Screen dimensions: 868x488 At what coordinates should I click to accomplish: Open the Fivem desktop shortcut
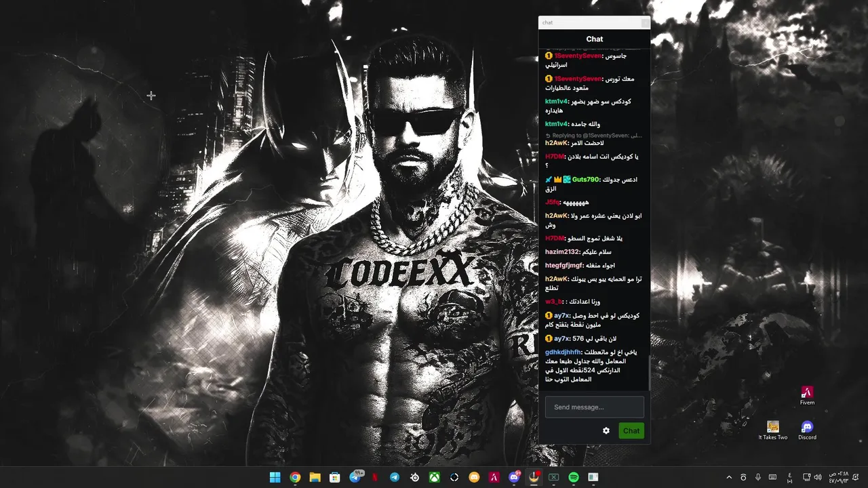pyautogui.click(x=807, y=396)
